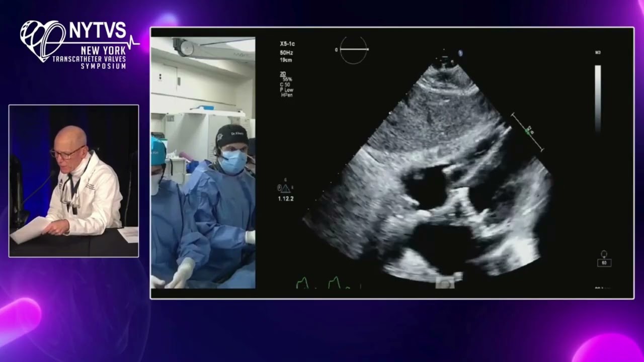The height and width of the screenshot is (362, 644).
Task: Click the 'M3' label above the gray bar
Action: tap(598, 52)
